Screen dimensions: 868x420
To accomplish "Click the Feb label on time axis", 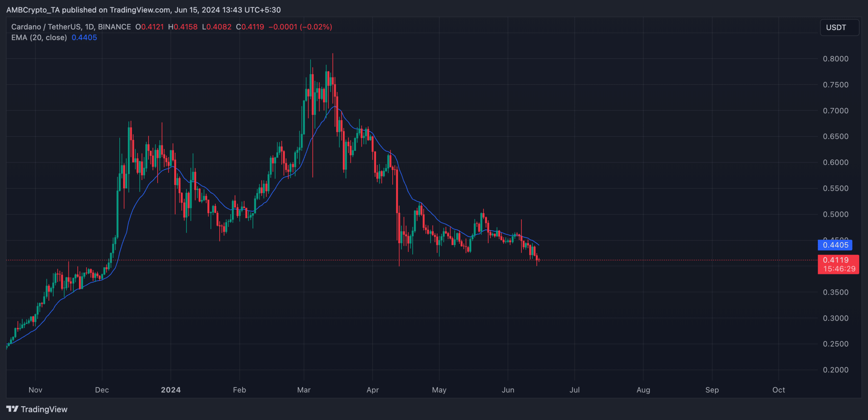I will [x=239, y=390].
